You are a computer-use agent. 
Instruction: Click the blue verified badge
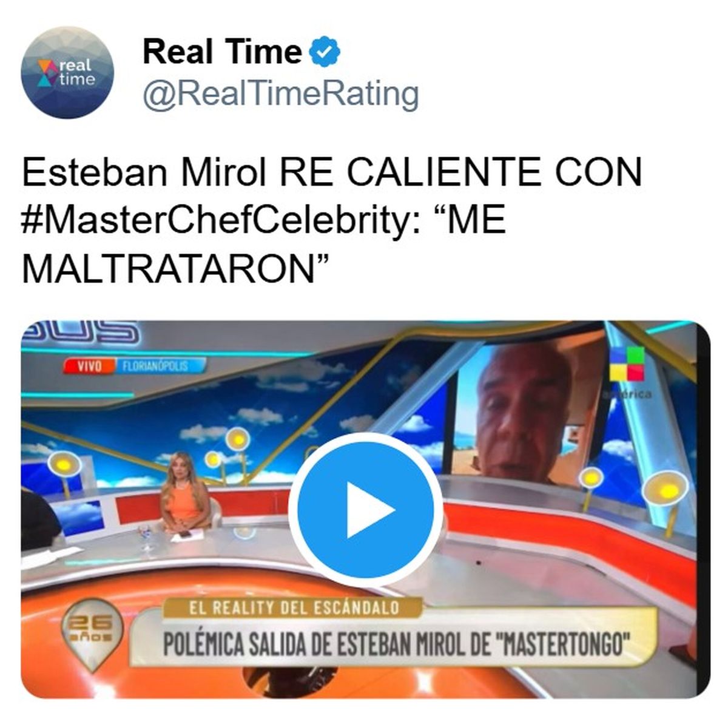click(325, 52)
